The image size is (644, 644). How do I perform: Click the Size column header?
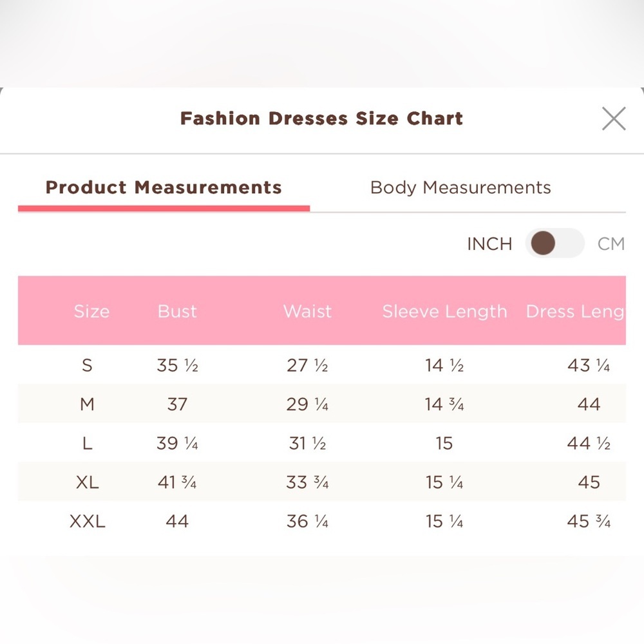[x=91, y=311]
